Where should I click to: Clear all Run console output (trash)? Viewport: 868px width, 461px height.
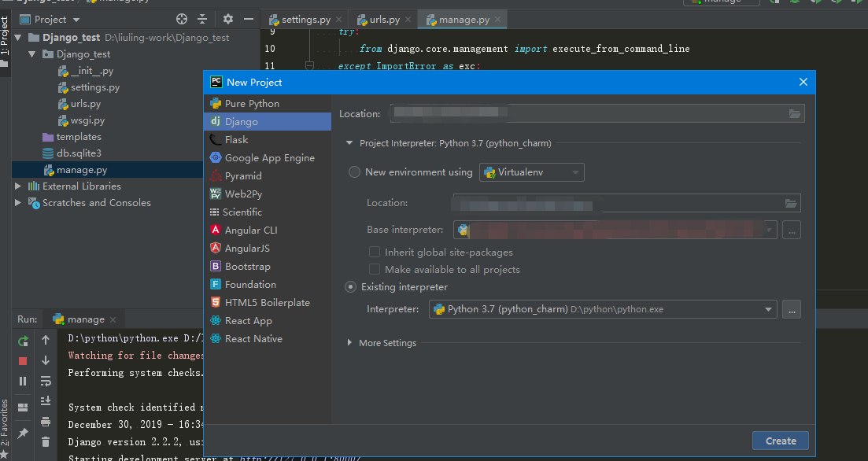[x=46, y=441]
